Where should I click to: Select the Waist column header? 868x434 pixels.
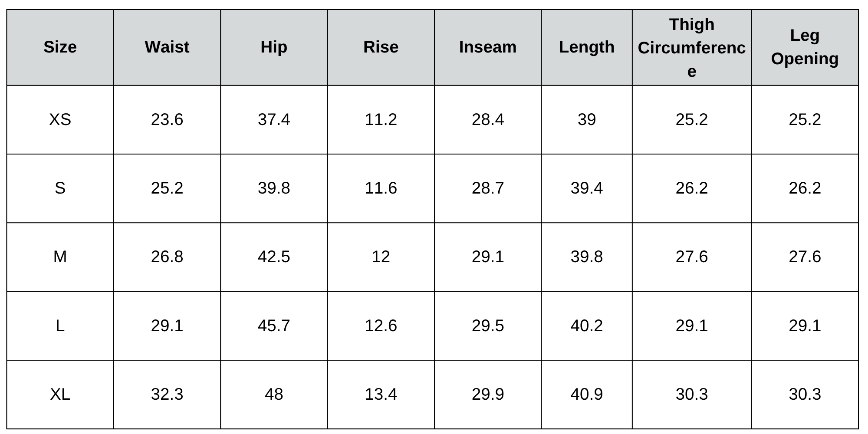point(167,47)
